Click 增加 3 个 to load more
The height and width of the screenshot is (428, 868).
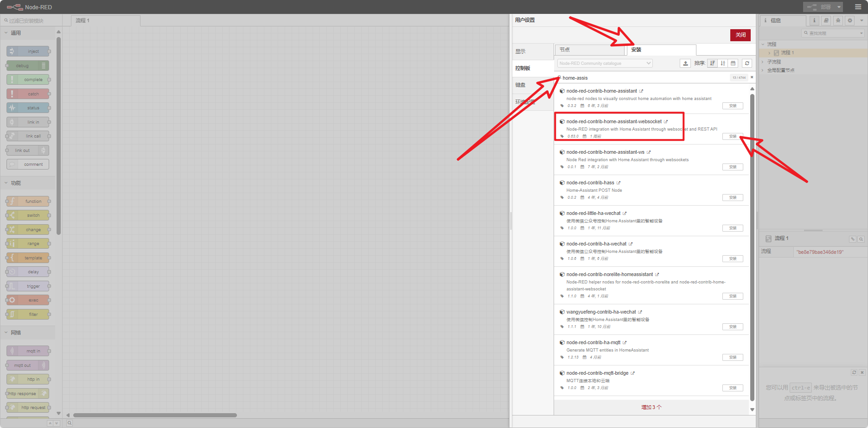coord(651,407)
